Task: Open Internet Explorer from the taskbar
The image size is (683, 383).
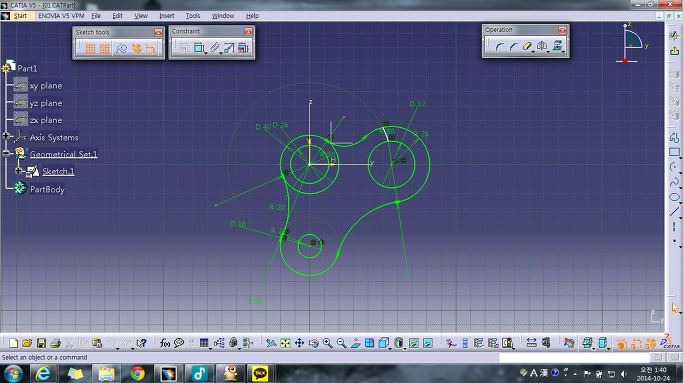Action: pos(43,373)
